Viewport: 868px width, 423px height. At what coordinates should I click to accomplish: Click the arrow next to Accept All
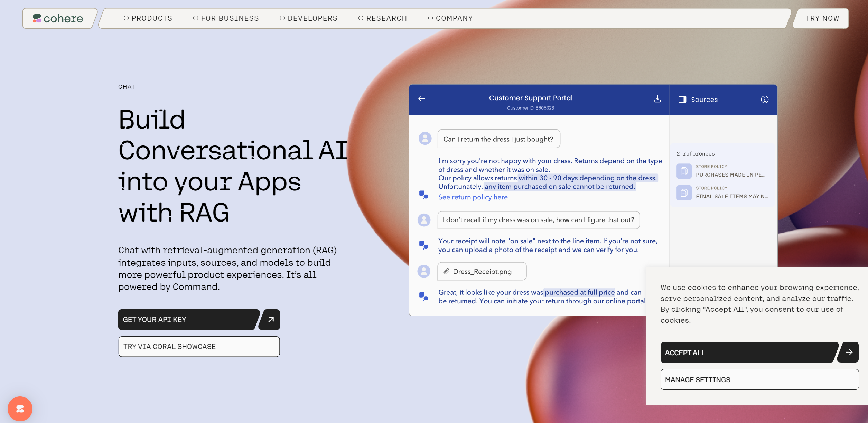click(x=849, y=352)
